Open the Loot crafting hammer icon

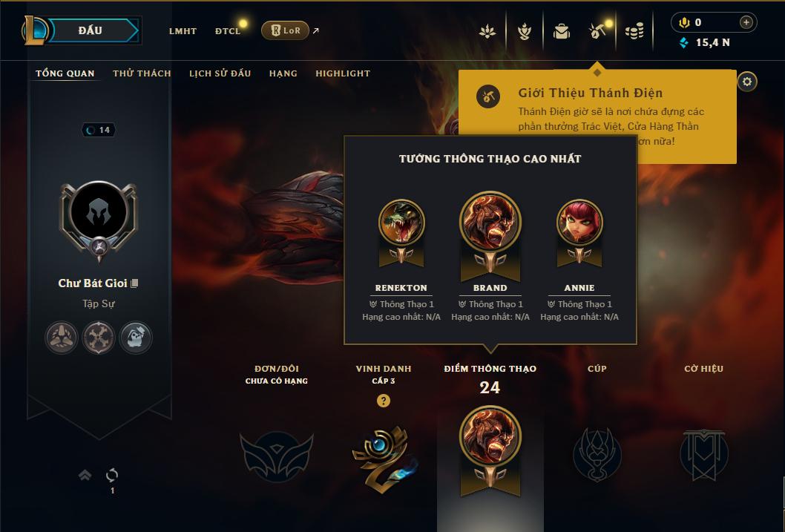pyautogui.click(x=597, y=31)
